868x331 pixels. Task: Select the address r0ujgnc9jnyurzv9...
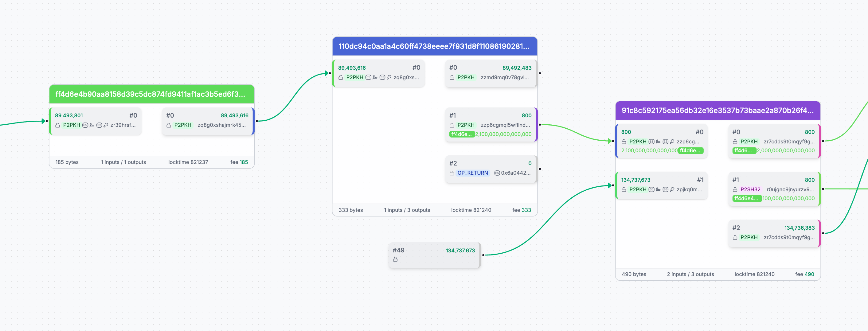[790, 189]
